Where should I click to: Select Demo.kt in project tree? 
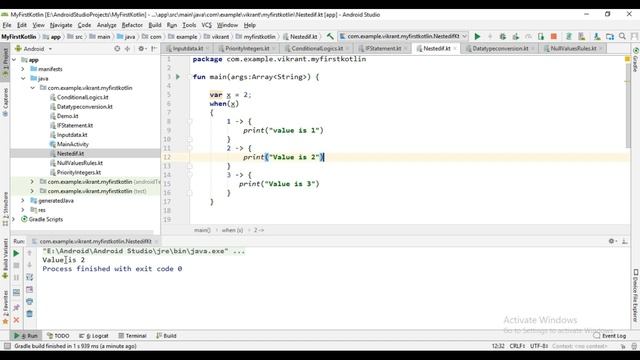[67, 116]
